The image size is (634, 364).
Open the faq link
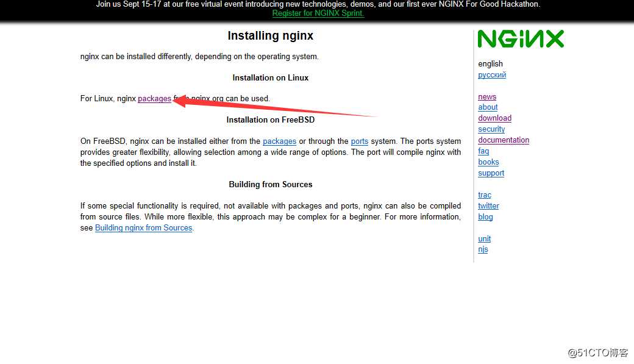click(483, 151)
